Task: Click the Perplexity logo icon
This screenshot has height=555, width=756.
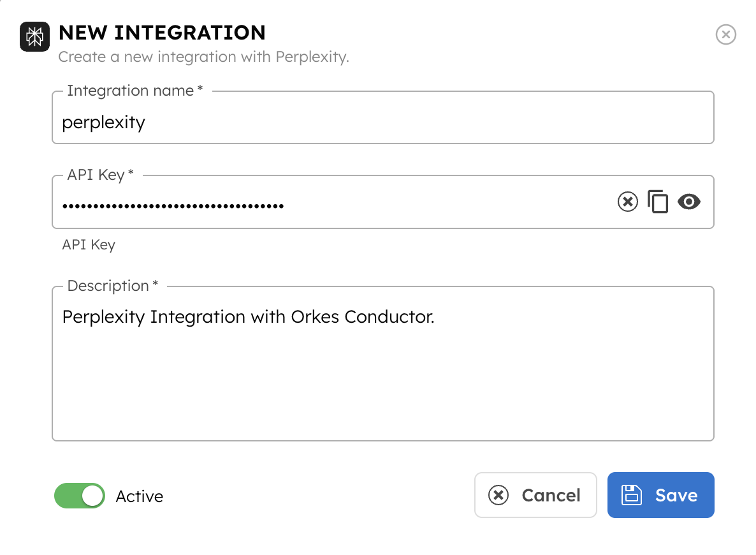Action: pyautogui.click(x=35, y=36)
